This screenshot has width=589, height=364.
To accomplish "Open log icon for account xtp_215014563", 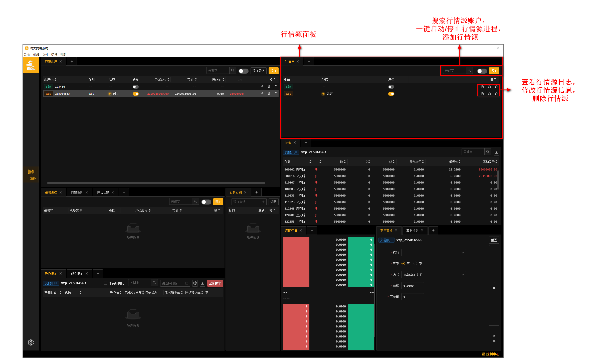I will tap(262, 94).
